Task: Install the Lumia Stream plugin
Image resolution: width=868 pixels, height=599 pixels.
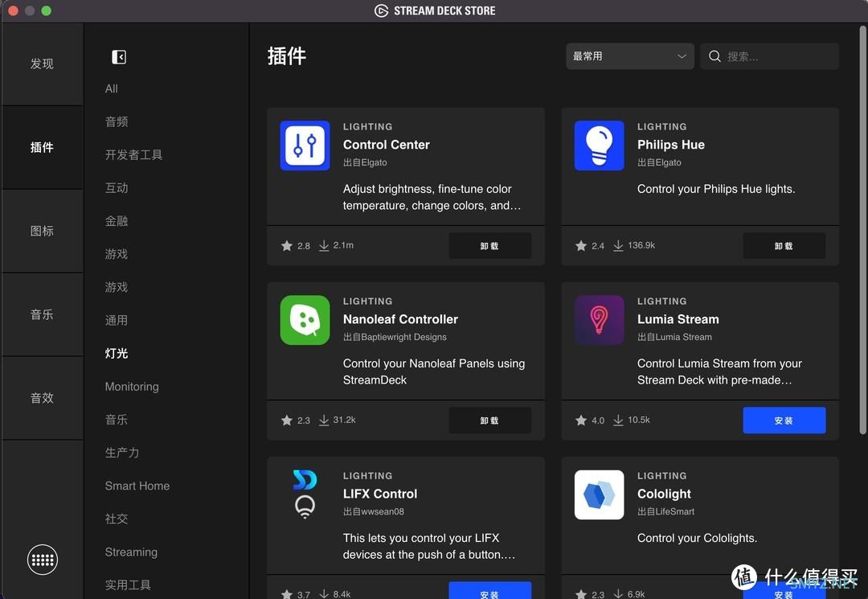Action: (x=784, y=421)
